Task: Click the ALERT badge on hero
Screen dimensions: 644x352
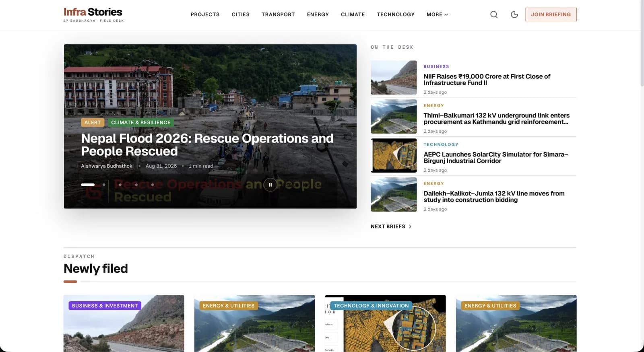Action: click(93, 123)
